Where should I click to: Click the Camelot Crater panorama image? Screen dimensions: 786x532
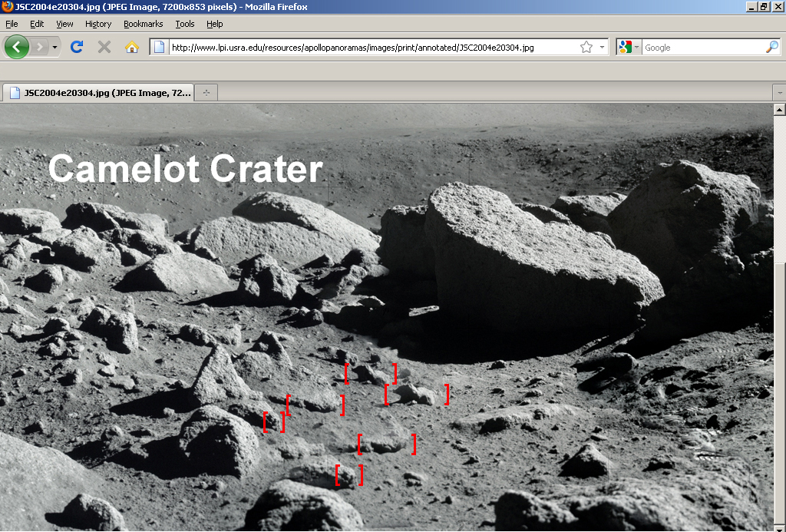pos(387,317)
